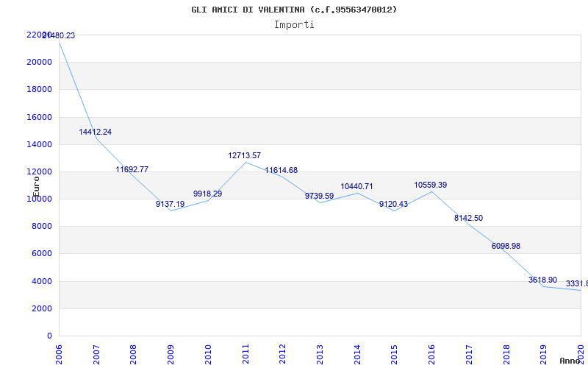Image resolution: width=588 pixels, height=368 pixels.
Task: Click the 18000 y-axis tick label
Action: 39,89
